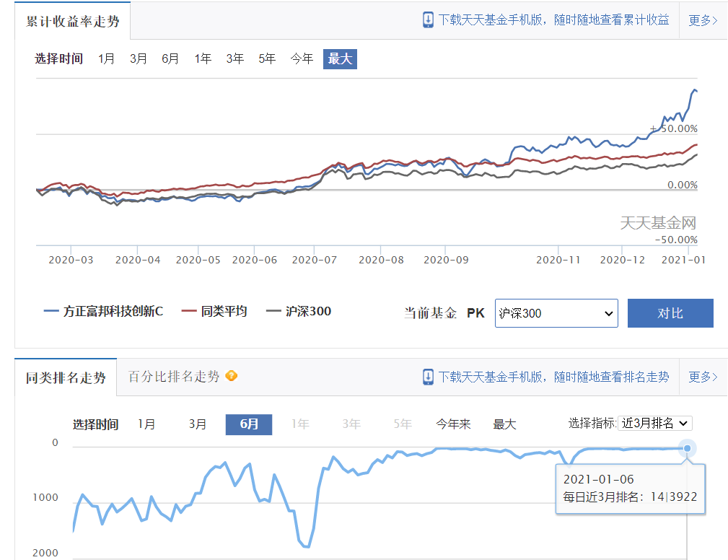Open 下载天天基金手机版 link for 排名走势

pyautogui.click(x=554, y=377)
